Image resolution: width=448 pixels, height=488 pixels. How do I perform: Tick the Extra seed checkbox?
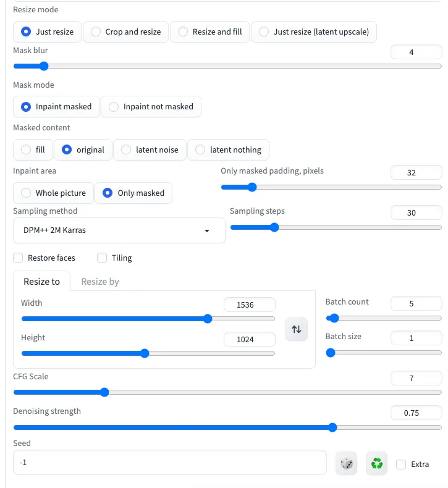click(402, 464)
